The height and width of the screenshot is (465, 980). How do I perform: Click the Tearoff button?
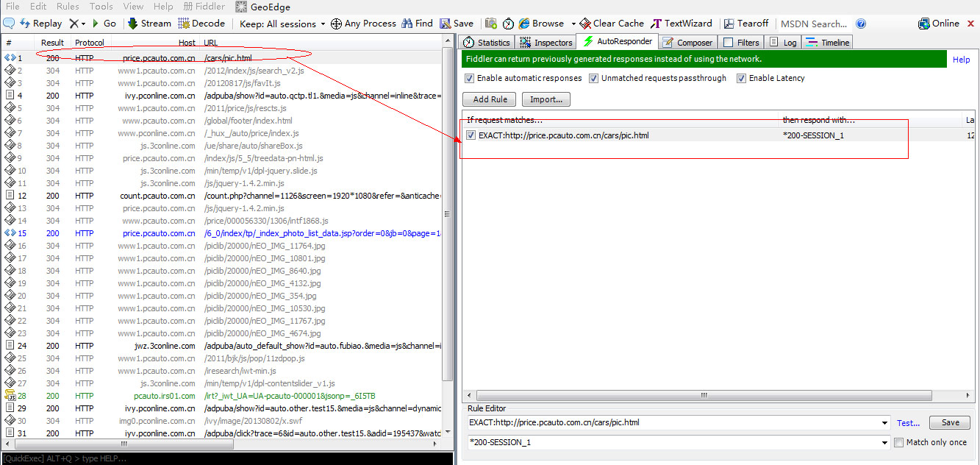pyautogui.click(x=746, y=24)
